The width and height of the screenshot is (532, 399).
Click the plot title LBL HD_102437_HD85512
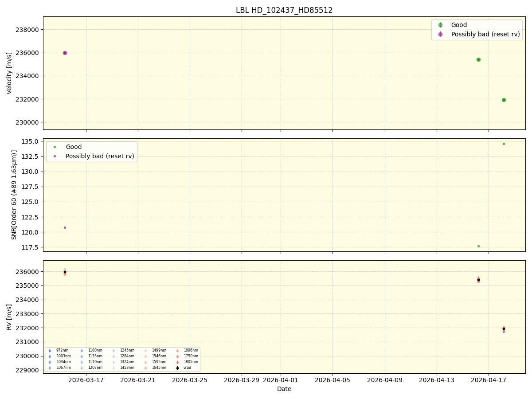(284, 10)
